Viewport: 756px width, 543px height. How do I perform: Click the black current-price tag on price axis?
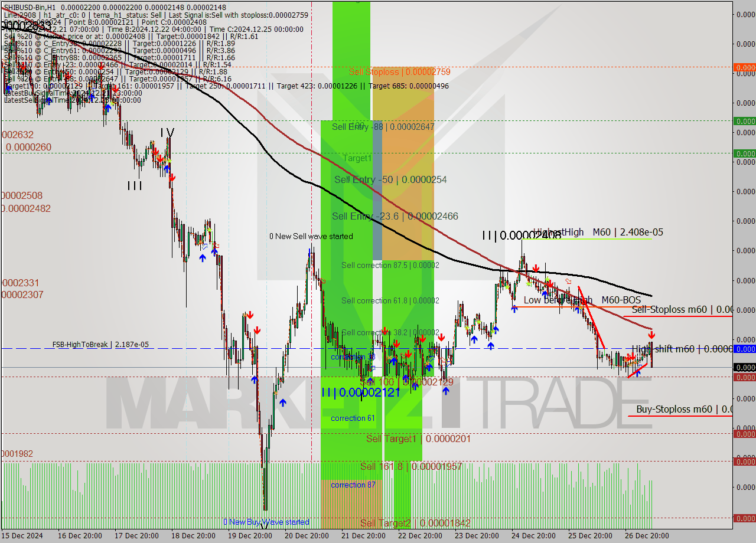click(745, 367)
